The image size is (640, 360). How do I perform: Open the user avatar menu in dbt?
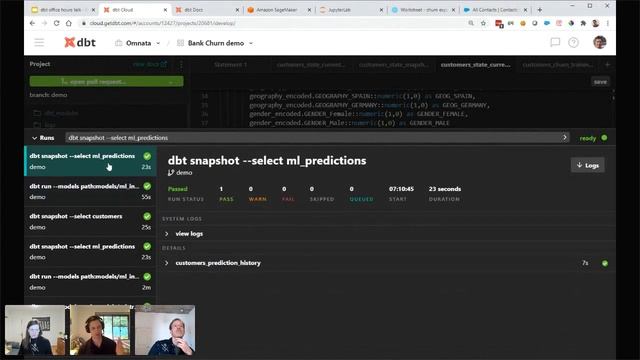point(600,42)
